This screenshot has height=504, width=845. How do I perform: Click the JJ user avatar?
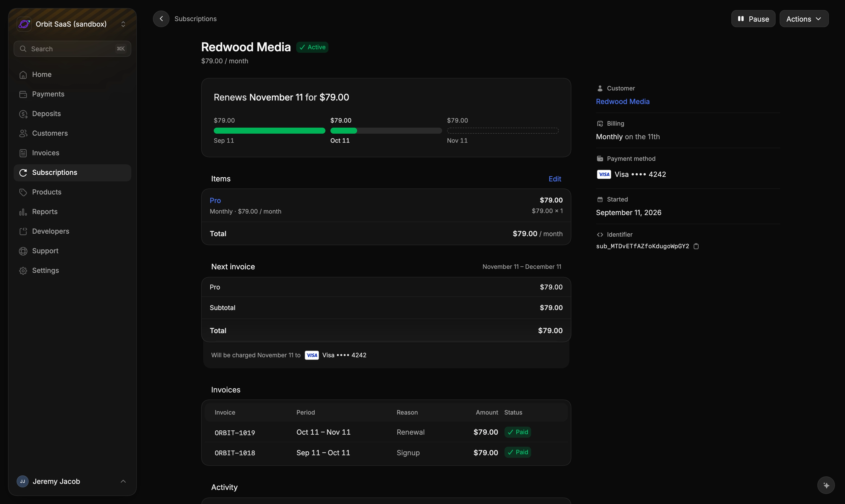(22, 481)
